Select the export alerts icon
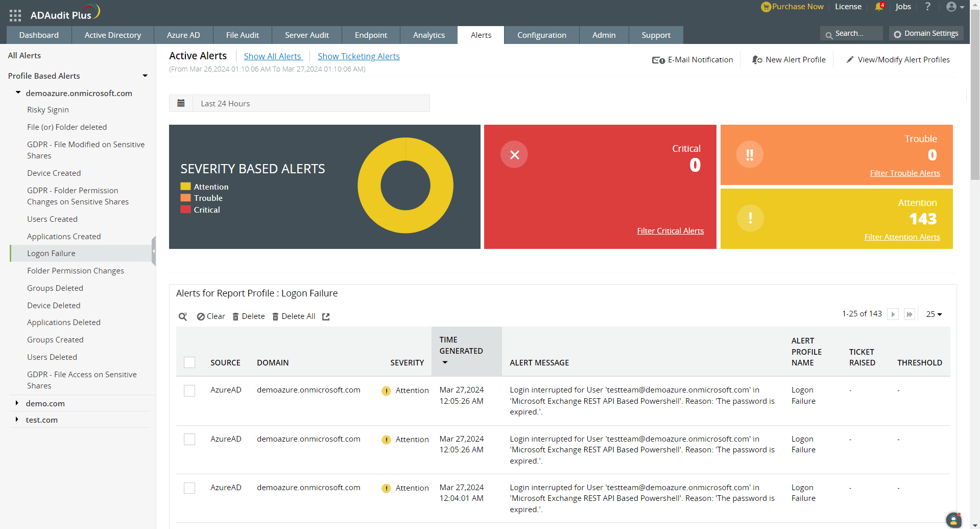 click(x=326, y=316)
